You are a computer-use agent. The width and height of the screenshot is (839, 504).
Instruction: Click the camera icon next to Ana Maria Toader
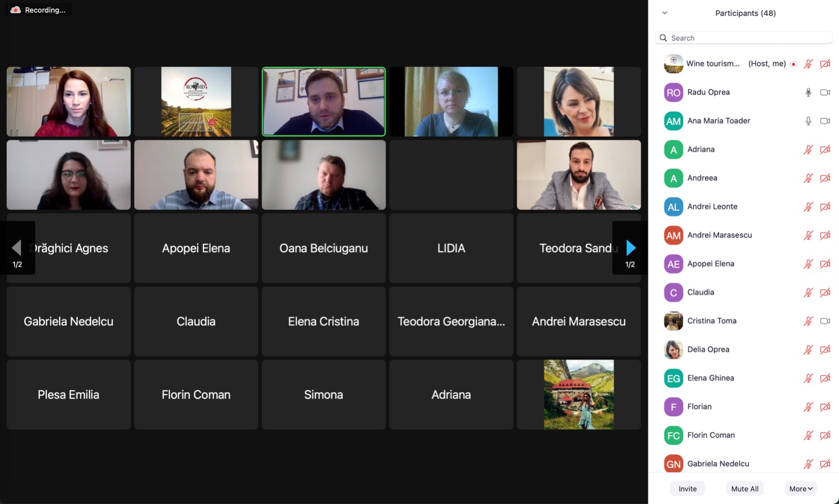point(825,121)
